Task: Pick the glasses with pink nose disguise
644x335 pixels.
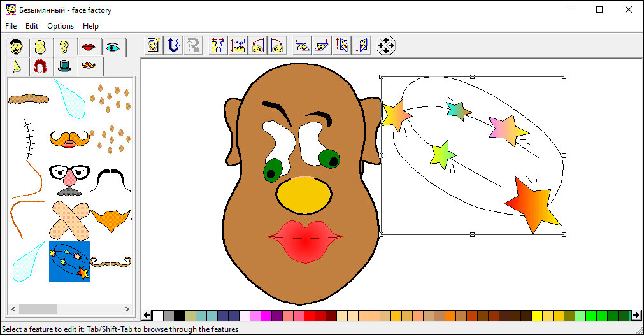Action: [69, 180]
